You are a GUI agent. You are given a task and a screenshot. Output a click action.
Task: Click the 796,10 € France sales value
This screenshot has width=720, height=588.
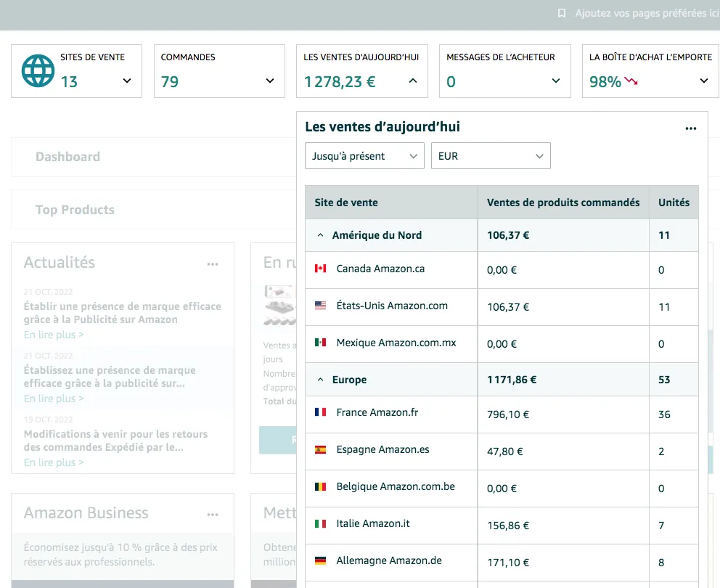point(508,415)
